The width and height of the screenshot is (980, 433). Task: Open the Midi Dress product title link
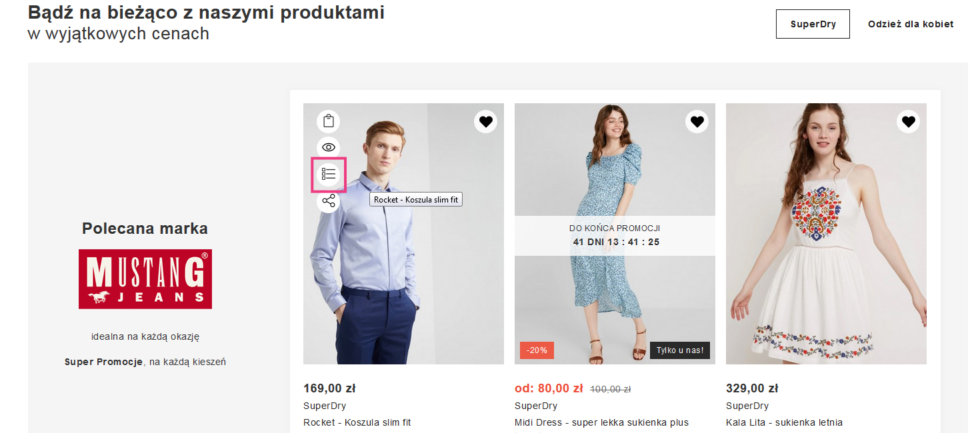[x=601, y=422]
